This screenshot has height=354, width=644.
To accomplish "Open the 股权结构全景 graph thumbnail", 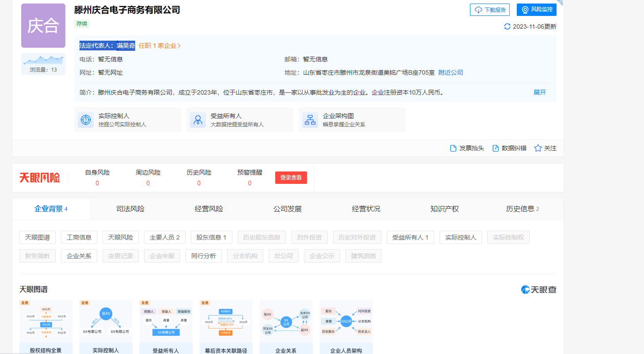I will (46, 325).
